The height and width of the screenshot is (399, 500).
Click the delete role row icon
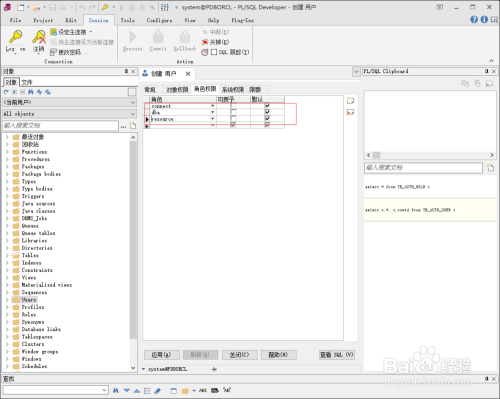point(350,112)
